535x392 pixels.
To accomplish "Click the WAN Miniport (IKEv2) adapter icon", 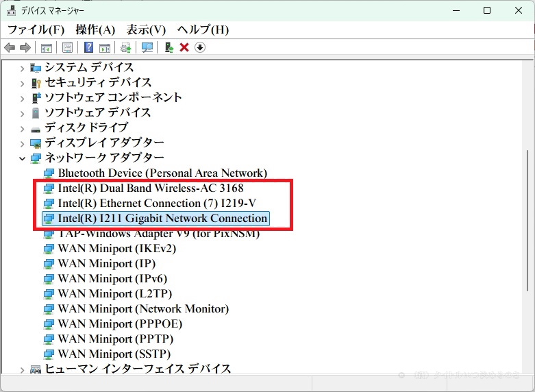I will point(49,249).
